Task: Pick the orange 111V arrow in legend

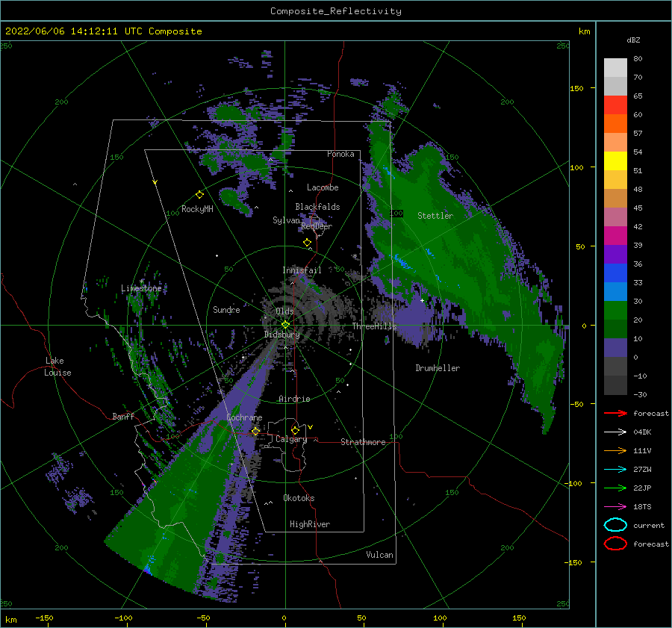Action: pos(615,450)
